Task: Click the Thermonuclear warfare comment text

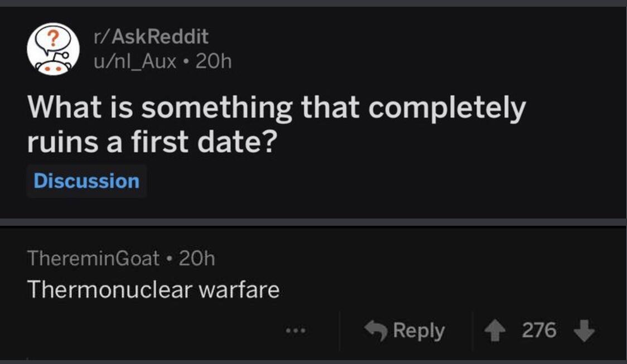Action: [153, 289]
